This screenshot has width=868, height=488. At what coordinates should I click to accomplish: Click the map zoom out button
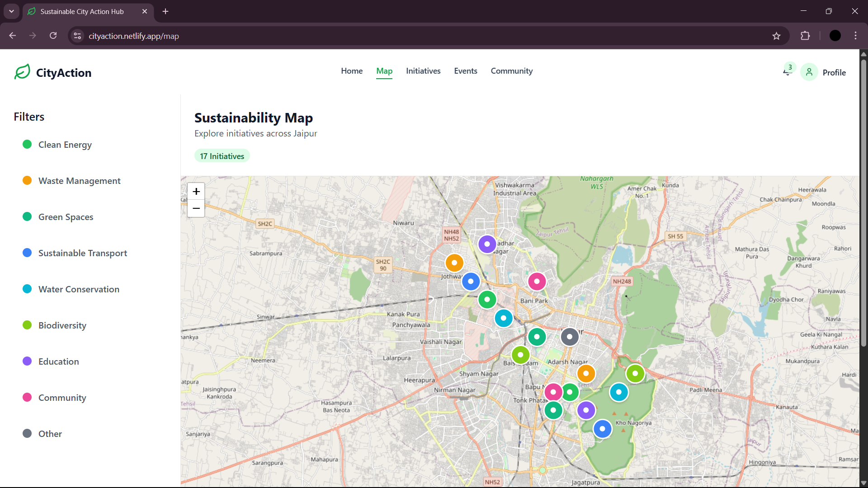coord(196,208)
